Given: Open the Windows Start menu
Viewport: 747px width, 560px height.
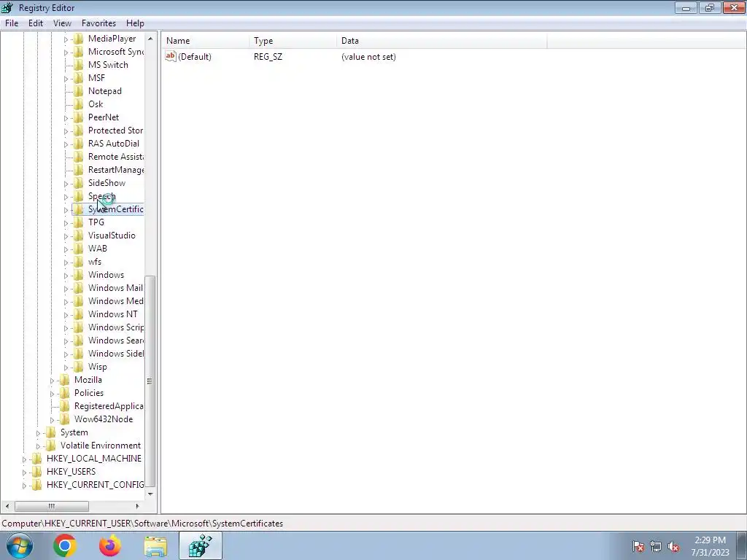Looking at the screenshot, I should (x=19, y=545).
